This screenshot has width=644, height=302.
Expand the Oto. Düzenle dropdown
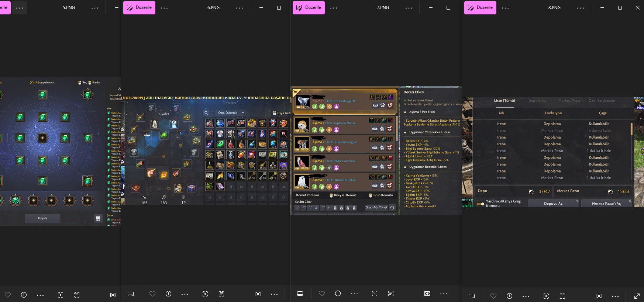pos(243,113)
